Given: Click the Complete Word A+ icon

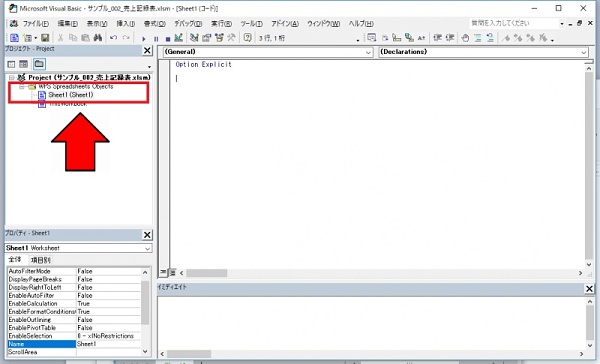Looking at the screenshot, I should tap(421, 38).
